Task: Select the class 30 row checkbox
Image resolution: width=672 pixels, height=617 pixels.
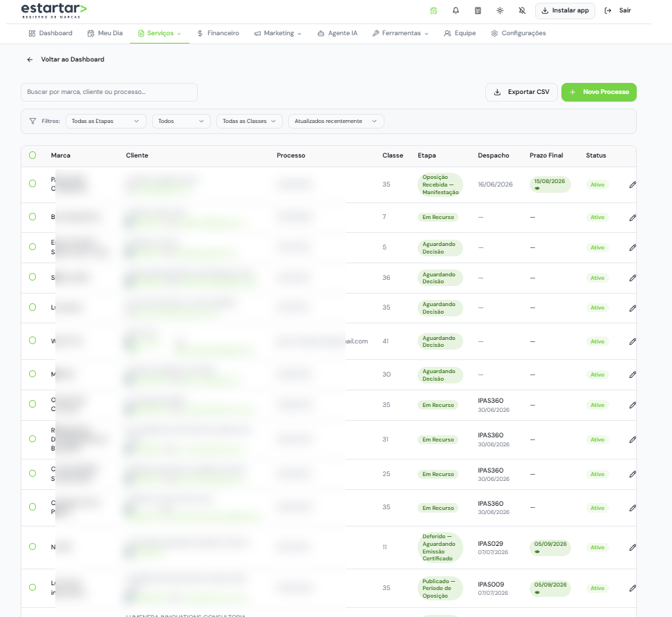Action: click(32, 374)
